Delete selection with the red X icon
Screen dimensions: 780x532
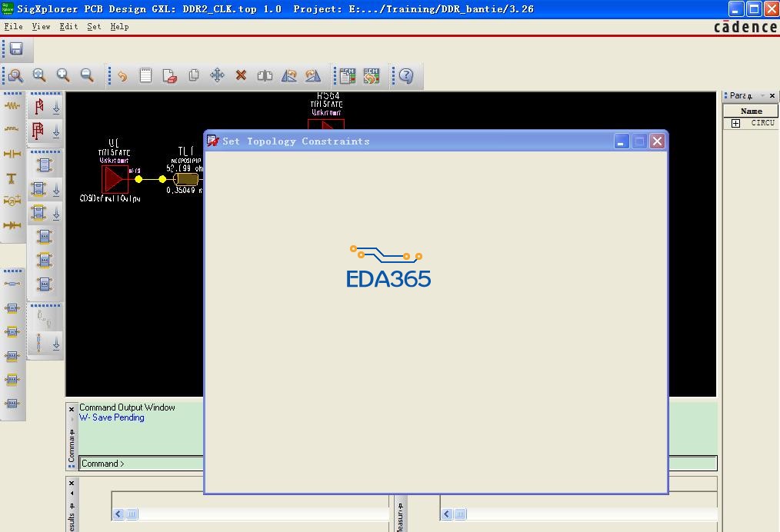point(242,75)
